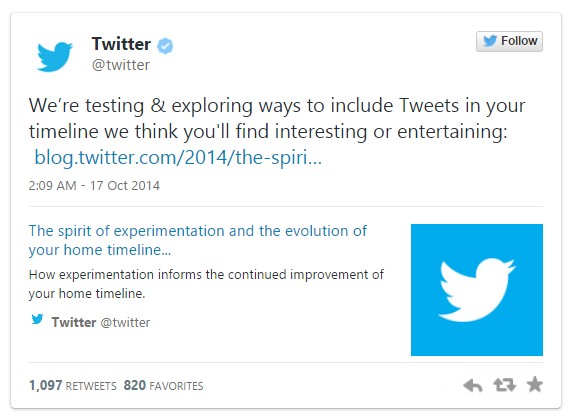This screenshot has width=568, height=420.
Task: Open the 2:09 AM - 17 Oct 2014 timestamp
Action: tap(94, 186)
